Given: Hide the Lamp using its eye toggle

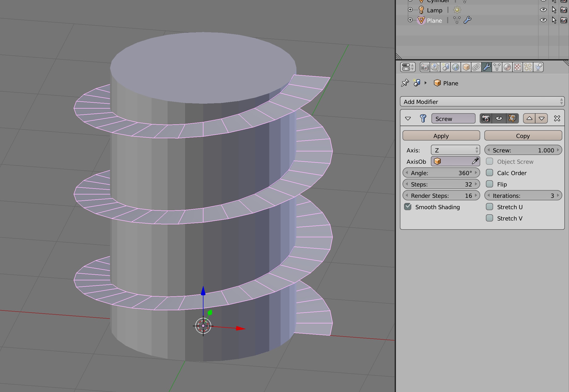Looking at the screenshot, I should (x=543, y=10).
